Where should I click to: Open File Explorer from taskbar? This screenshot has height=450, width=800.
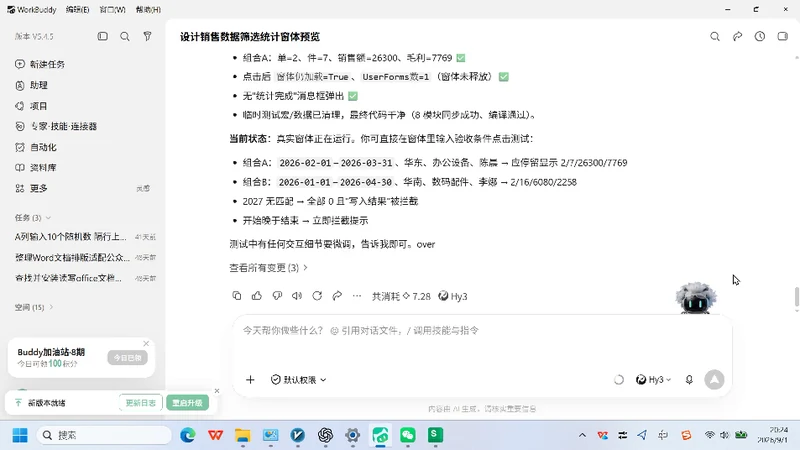243,435
